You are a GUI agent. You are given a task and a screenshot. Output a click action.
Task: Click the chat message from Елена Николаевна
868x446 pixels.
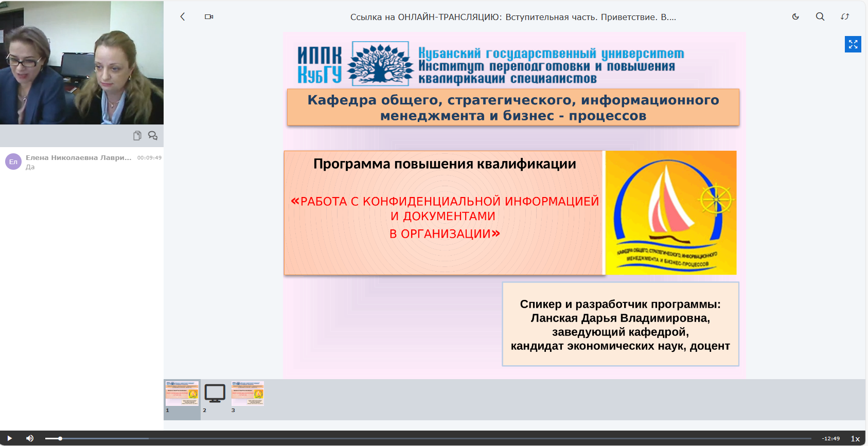pos(82,162)
